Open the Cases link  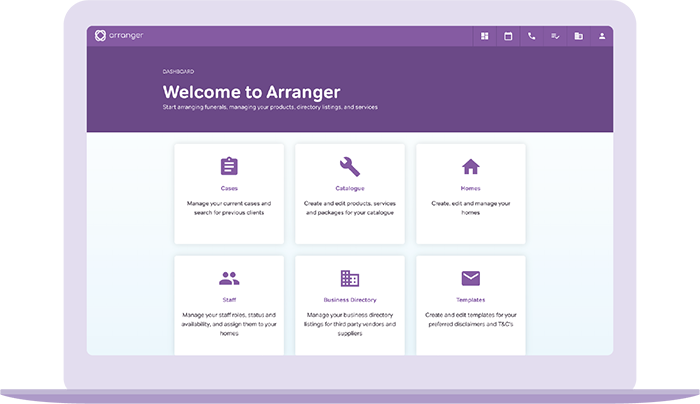point(229,188)
